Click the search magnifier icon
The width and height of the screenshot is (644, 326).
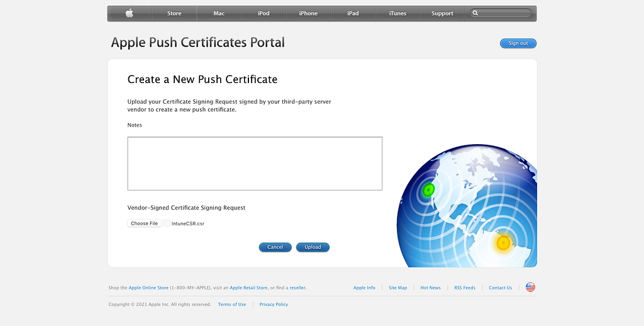[475, 13]
